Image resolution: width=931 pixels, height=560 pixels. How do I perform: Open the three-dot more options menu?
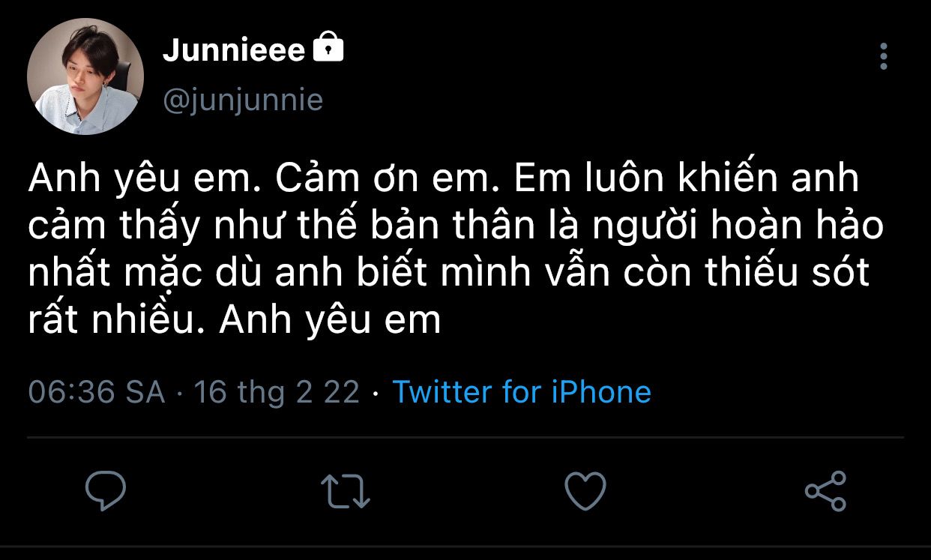click(x=884, y=56)
